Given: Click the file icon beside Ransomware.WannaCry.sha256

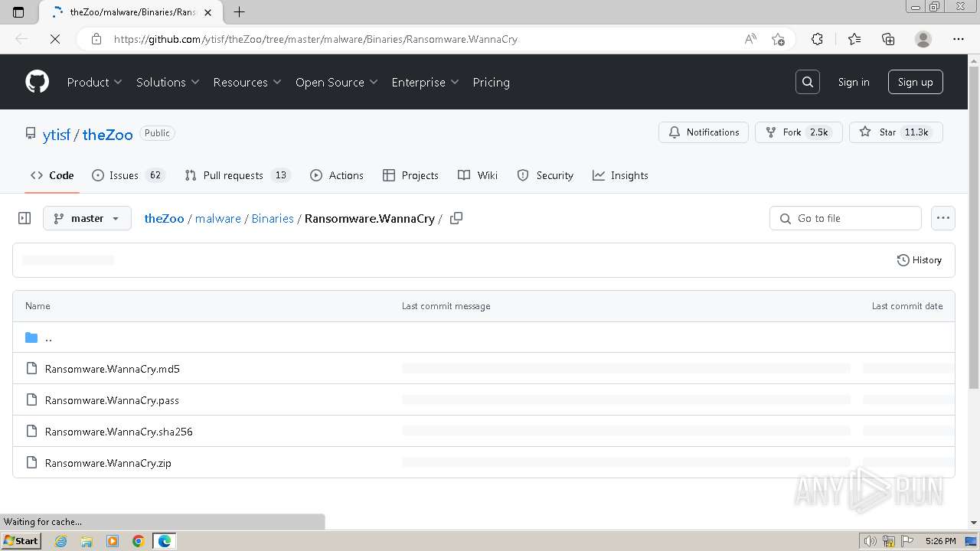Looking at the screenshot, I should point(31,432).
